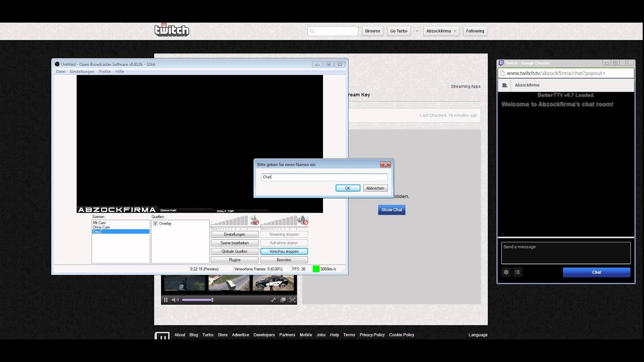Open the Abzockfirma account dropdown

441,31
